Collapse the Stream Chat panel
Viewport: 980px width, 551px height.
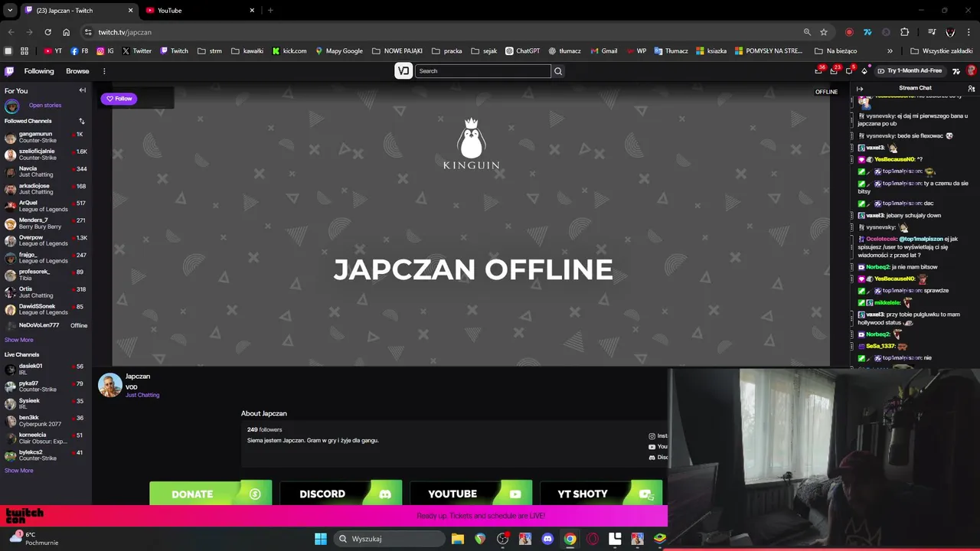tap(860, 89)
